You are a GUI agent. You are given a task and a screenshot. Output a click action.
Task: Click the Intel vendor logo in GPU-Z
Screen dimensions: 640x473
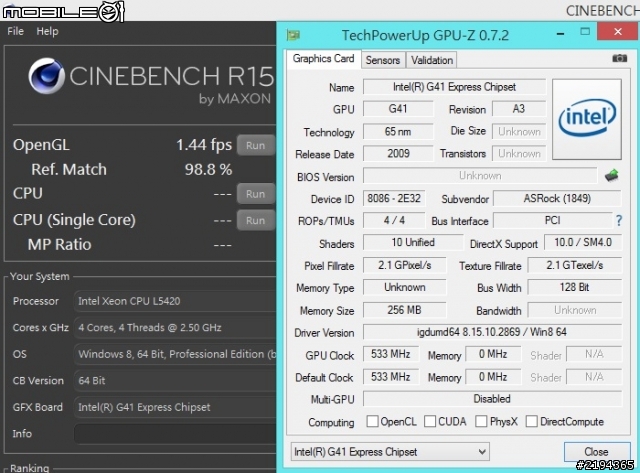coord(587,119)
